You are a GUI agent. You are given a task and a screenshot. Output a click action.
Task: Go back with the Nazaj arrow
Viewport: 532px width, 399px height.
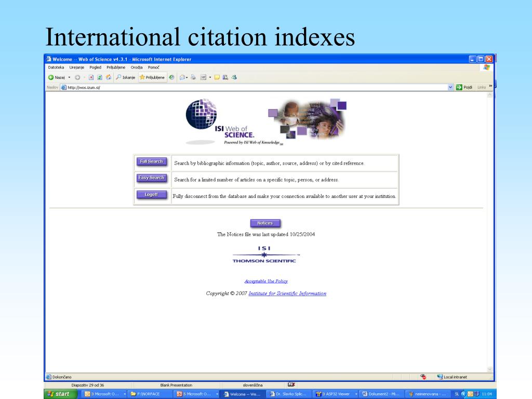56,77
